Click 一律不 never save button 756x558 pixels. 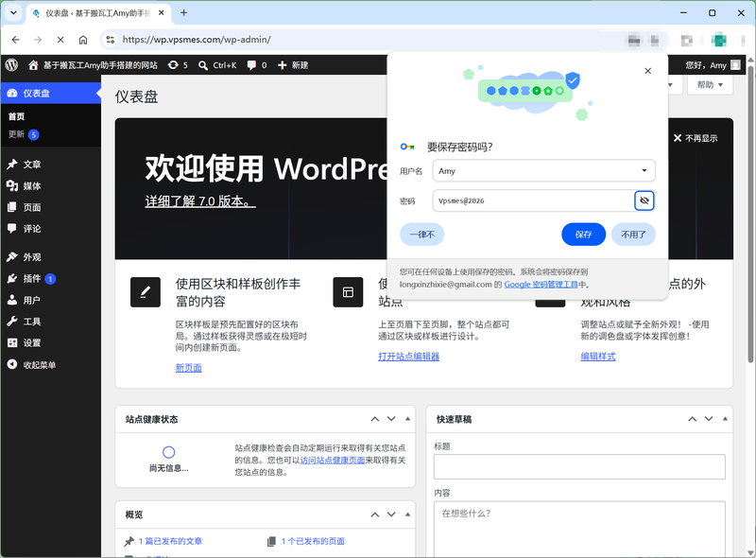421,235
